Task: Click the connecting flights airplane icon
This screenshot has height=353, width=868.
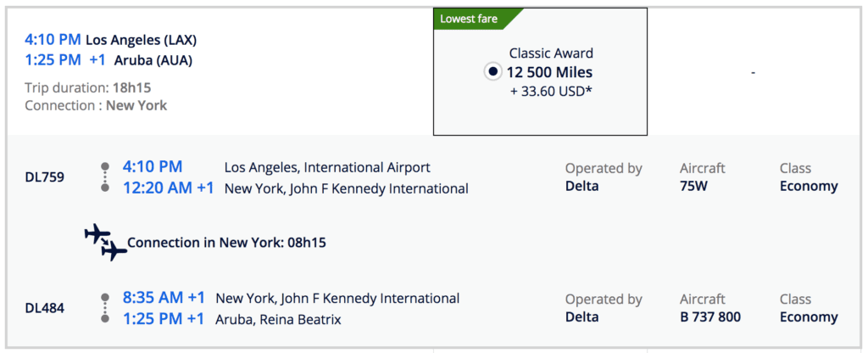Action: coord(106,242)
